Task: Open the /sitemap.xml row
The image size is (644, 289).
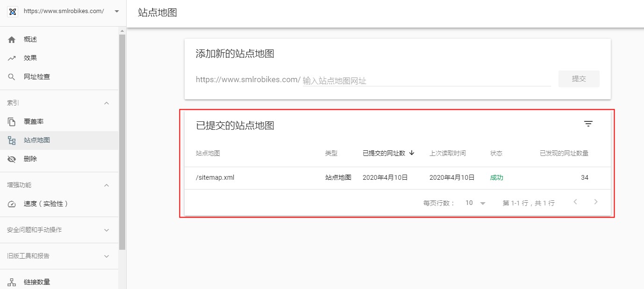Action: point(215,177)
